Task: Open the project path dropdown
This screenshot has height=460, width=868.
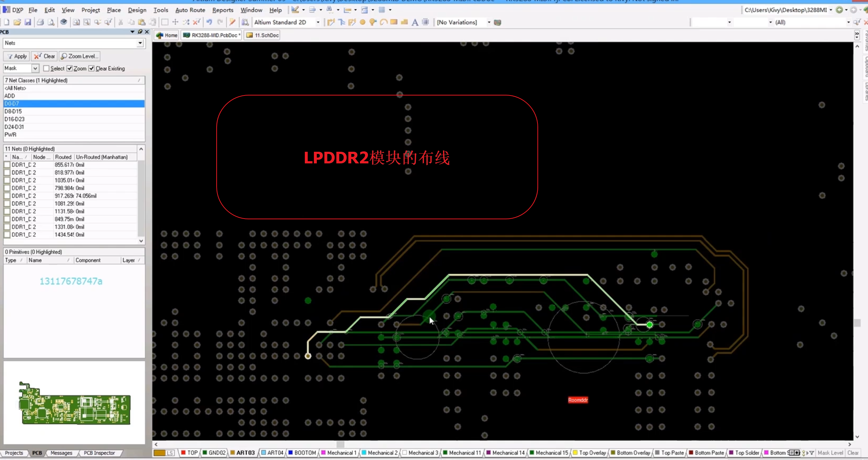Action: click(831, 10)
